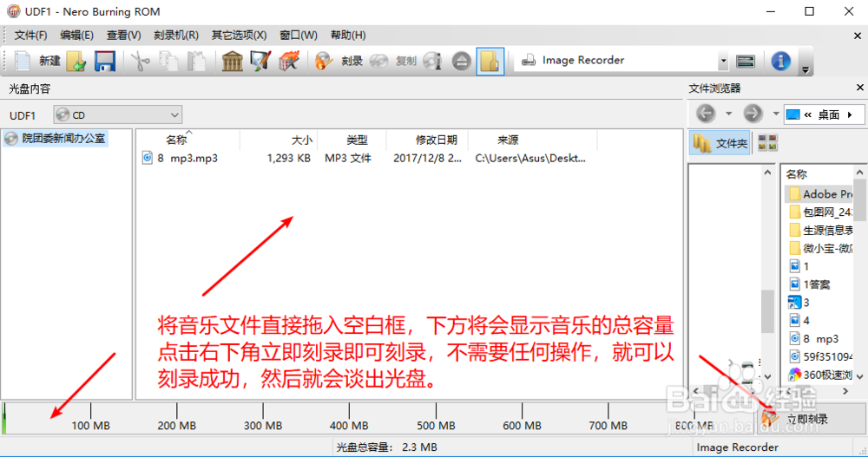Viewport: 868px width, 457px height.
Task: Open the 刻录机(R) menu
Action: [x=176, y=35]
